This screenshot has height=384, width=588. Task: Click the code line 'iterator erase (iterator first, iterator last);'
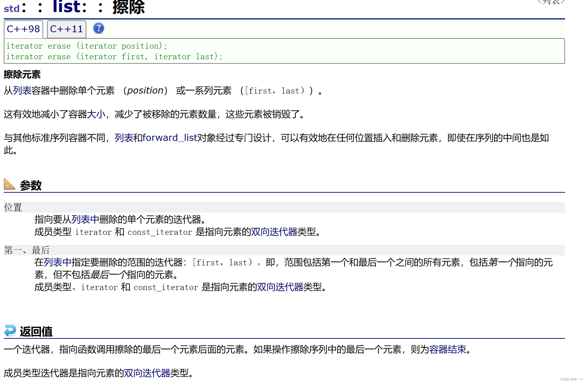pyautogui.click(x=114, y=57)
